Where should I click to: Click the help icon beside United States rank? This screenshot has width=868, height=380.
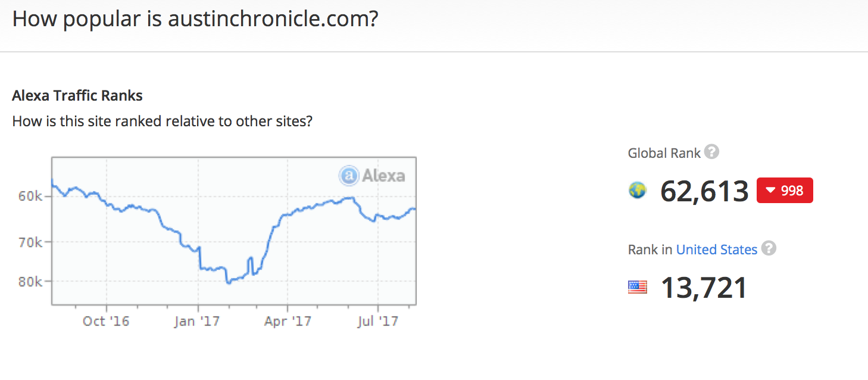click(769, 249)
